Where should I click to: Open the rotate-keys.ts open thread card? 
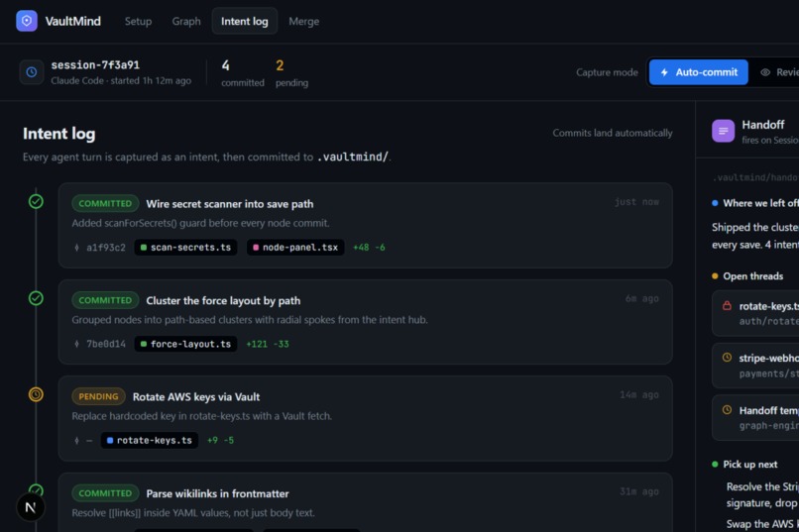(755, 314)
